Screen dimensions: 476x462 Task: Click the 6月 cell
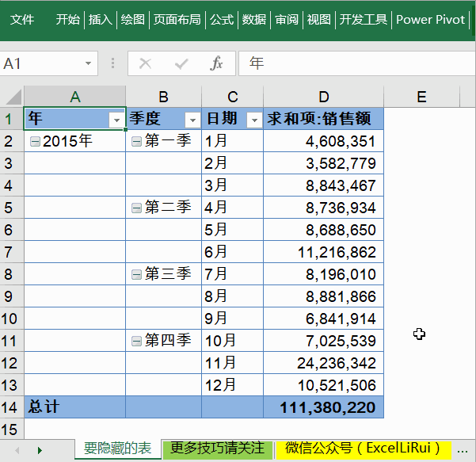point(233,252)
